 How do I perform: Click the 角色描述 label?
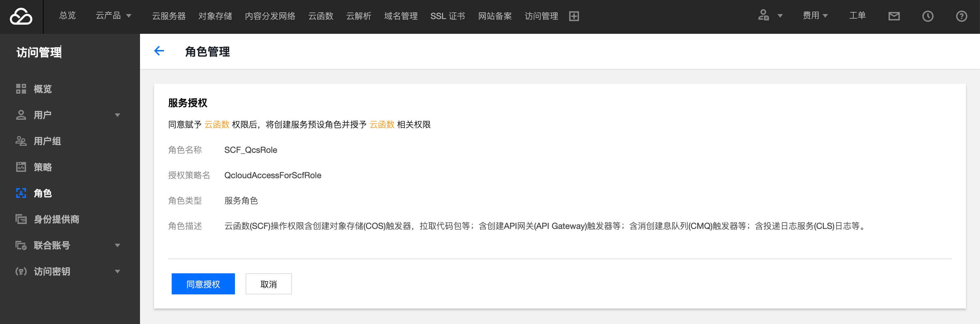coord(185,226)
